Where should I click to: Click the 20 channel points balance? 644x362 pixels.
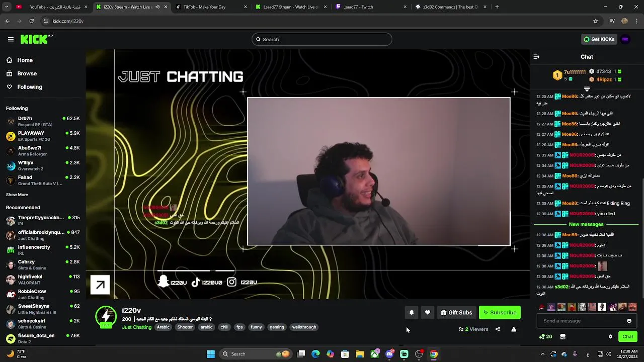(546, 336)
